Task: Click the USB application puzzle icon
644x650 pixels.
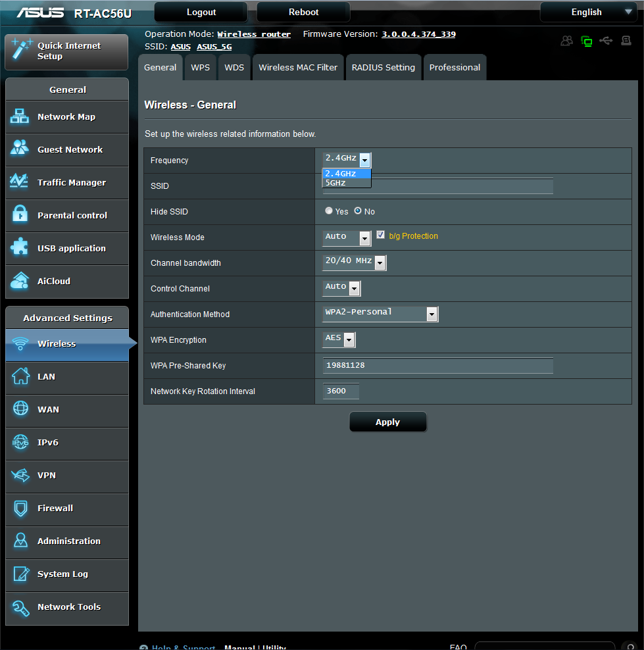Action: [x=19, y=247]
